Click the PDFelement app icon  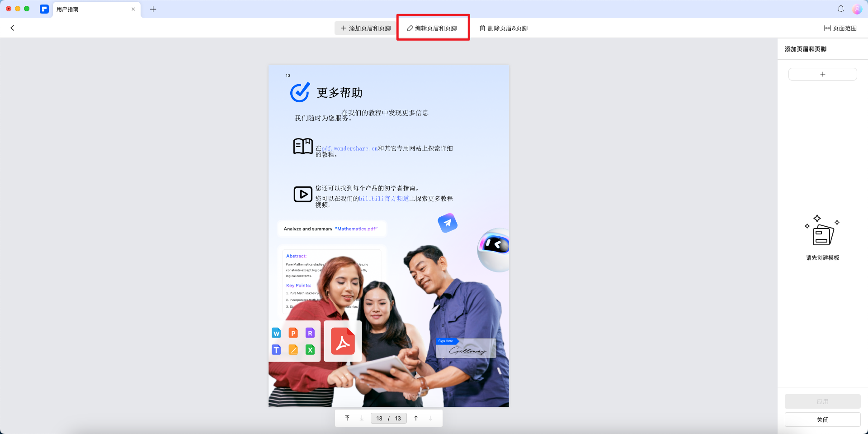[44, 9]
